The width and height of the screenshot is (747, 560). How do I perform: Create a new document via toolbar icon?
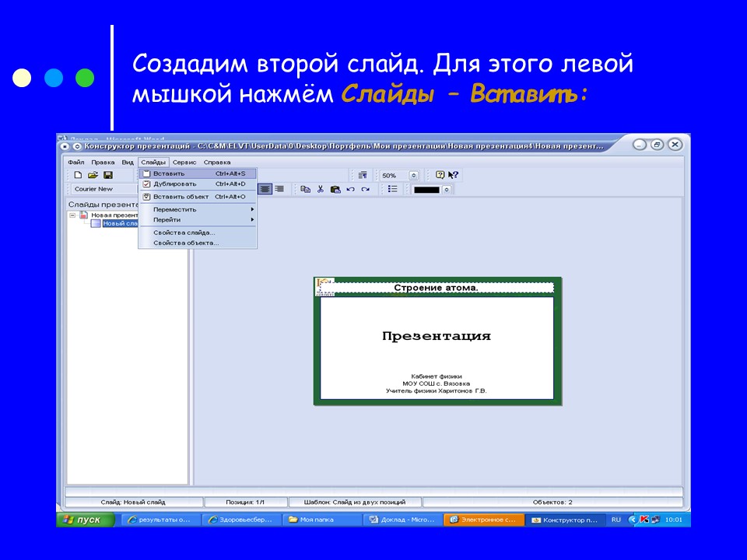click(x=79, y=175)
